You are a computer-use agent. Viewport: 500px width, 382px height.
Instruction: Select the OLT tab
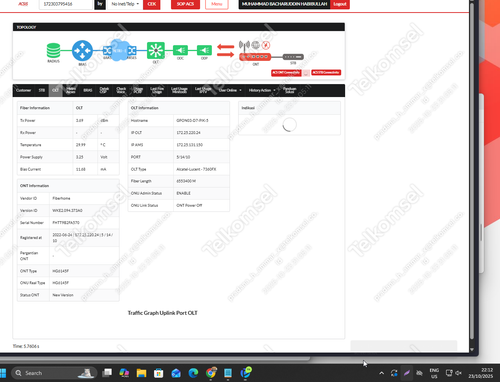55,90
